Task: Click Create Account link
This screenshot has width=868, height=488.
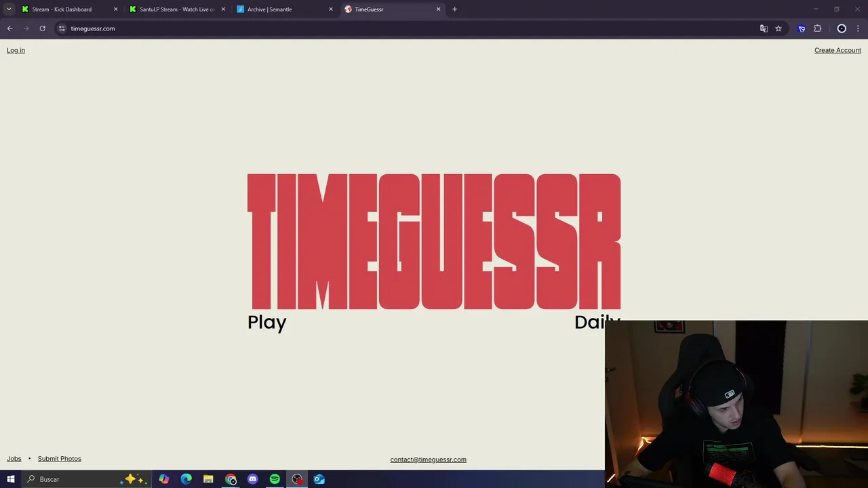Action: tap(837, 50)
